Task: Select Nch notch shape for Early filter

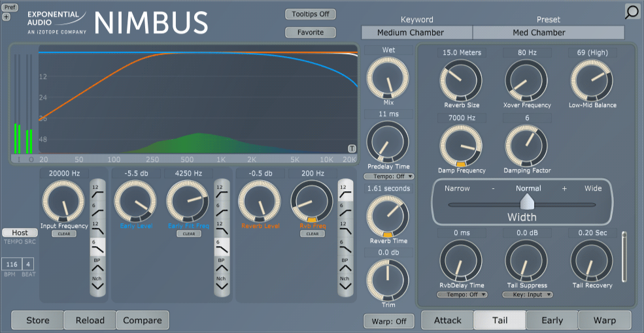Action: coord(222,284)
